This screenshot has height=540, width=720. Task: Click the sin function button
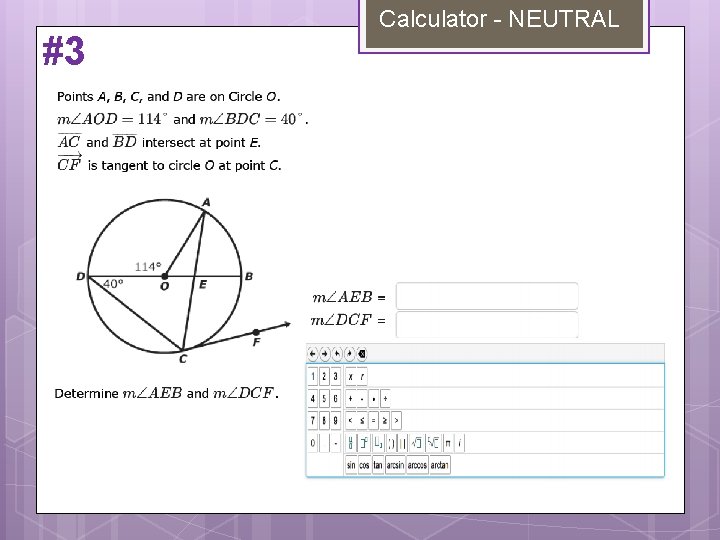pyautogui.click(x=351, y=465)
